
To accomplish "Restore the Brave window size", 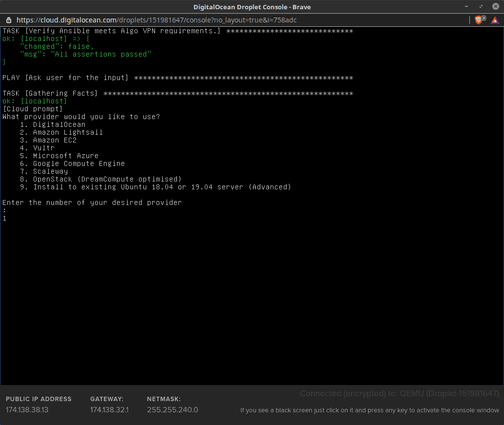I will tap(481, 6).
